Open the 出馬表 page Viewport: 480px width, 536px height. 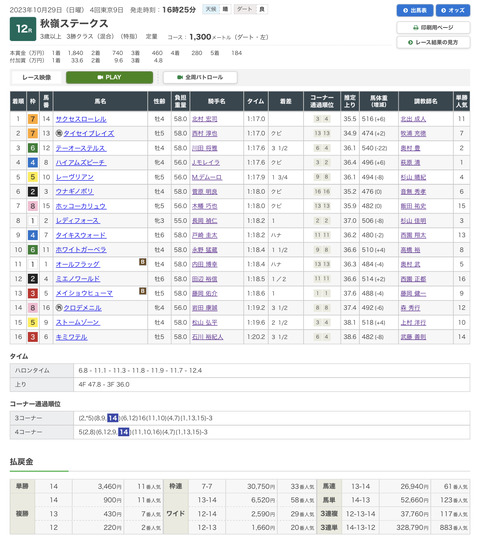tap(415, 11)
